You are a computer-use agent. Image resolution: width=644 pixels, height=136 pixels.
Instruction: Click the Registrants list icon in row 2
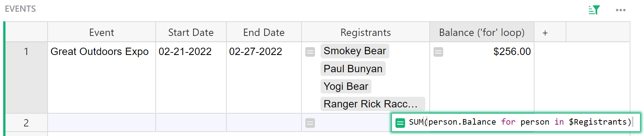[310, 123]
